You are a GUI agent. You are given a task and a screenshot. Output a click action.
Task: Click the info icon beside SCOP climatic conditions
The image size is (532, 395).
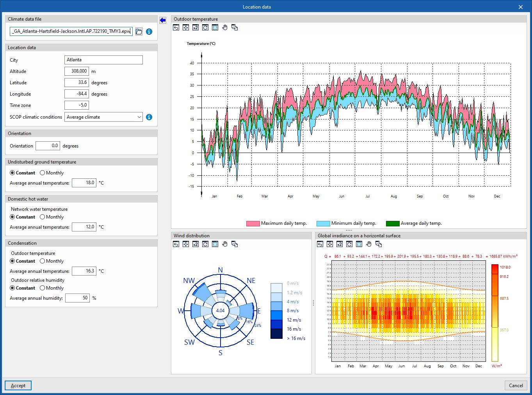pos(149,117)
